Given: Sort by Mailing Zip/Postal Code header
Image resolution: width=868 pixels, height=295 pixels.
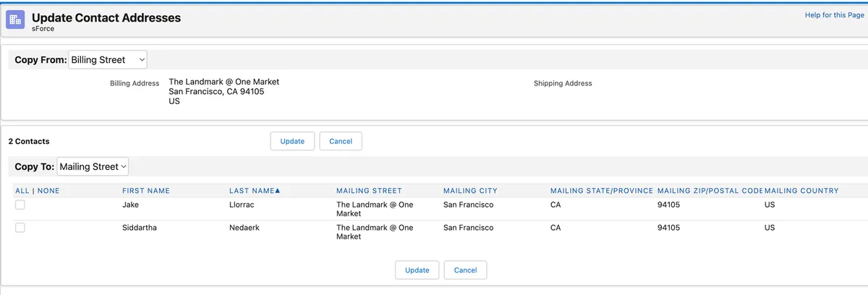Looking at the screenshot, I should pos(710,191).
